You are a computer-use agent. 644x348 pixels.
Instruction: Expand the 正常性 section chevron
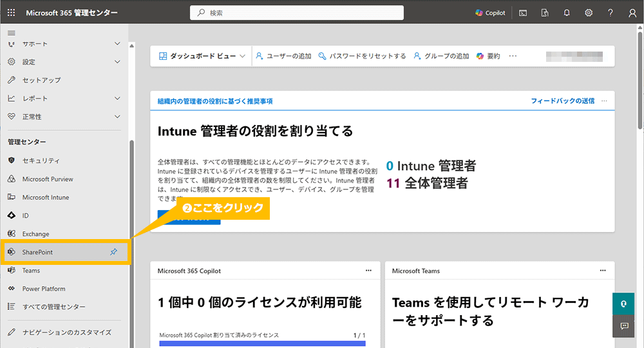(117, 117)
